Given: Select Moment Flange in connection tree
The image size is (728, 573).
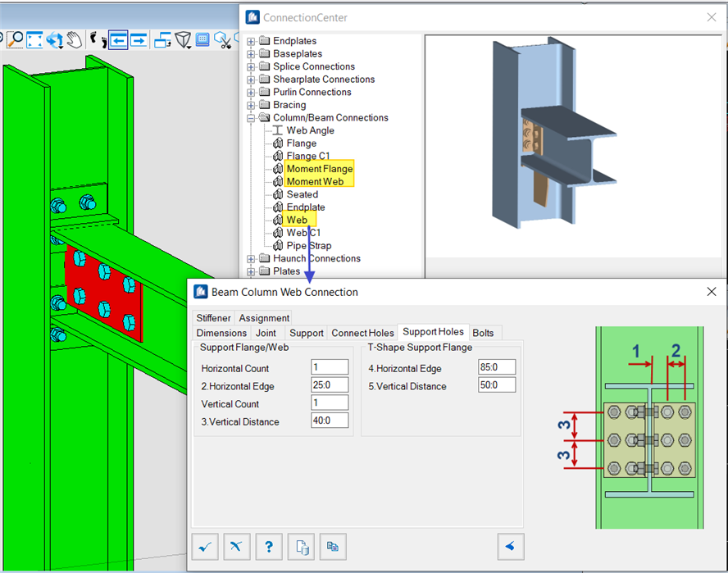Looking at the screenshot, I should 319,169.
